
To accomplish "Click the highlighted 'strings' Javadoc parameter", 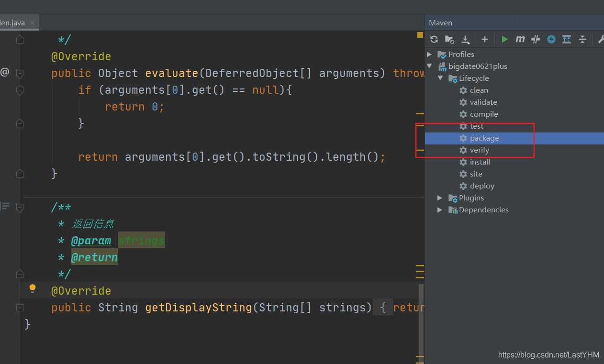I will point(141,241).
